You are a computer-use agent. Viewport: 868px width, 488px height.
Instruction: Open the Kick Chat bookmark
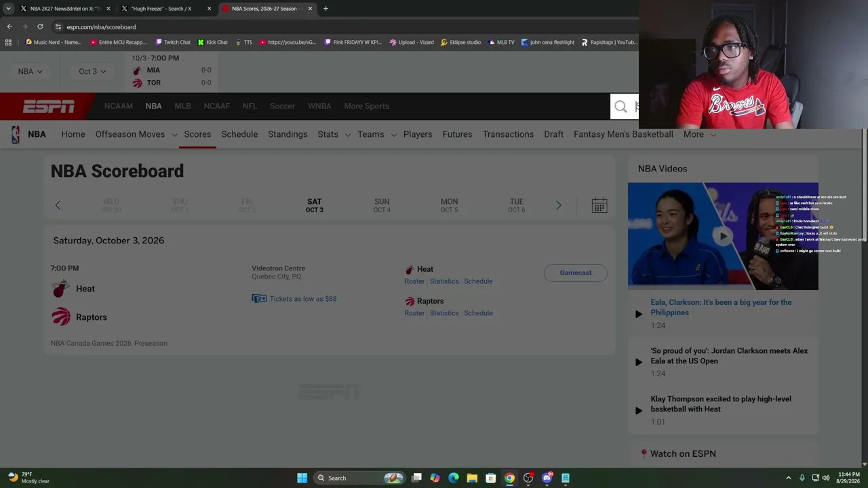[x=213, y=42]
